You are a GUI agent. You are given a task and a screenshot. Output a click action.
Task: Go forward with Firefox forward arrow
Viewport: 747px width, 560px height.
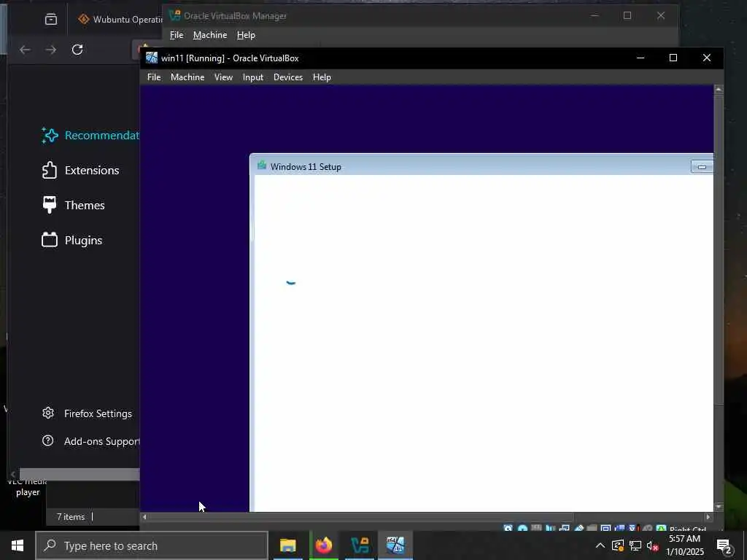point(51,50)
